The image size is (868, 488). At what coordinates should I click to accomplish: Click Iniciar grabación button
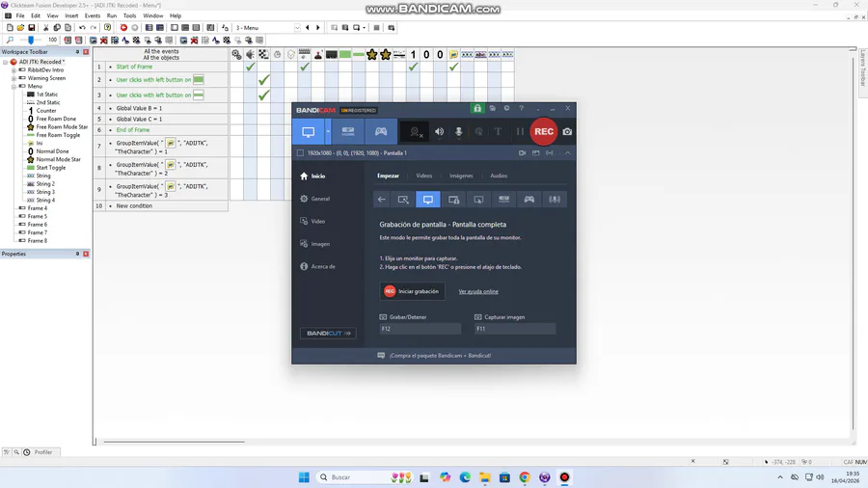[x=412, y=291]
